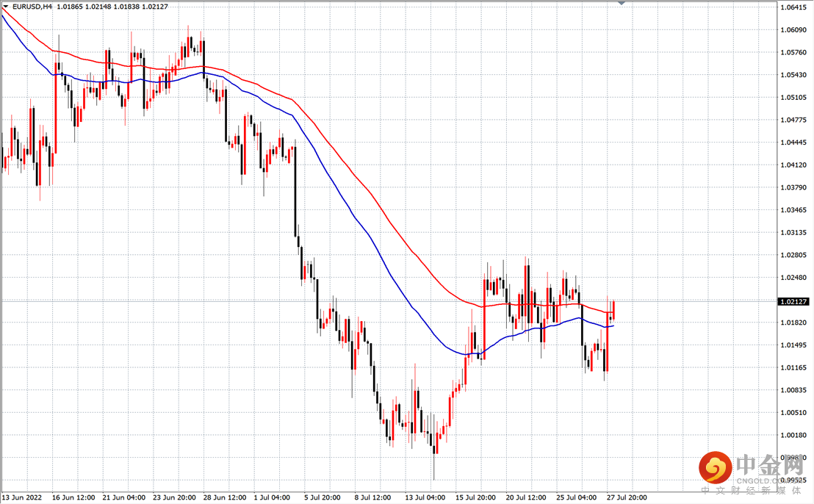The width and height of the screenshot is (814, 504).
Task: Click the 13 Jun 2022 date label
Action: tap(22, 497)
